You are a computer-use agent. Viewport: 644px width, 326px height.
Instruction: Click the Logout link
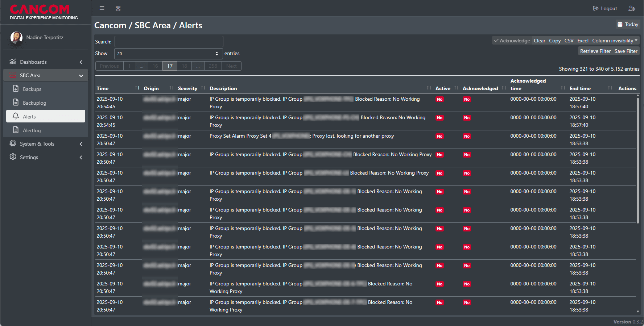pyautogui.click(x=605, y=8)
